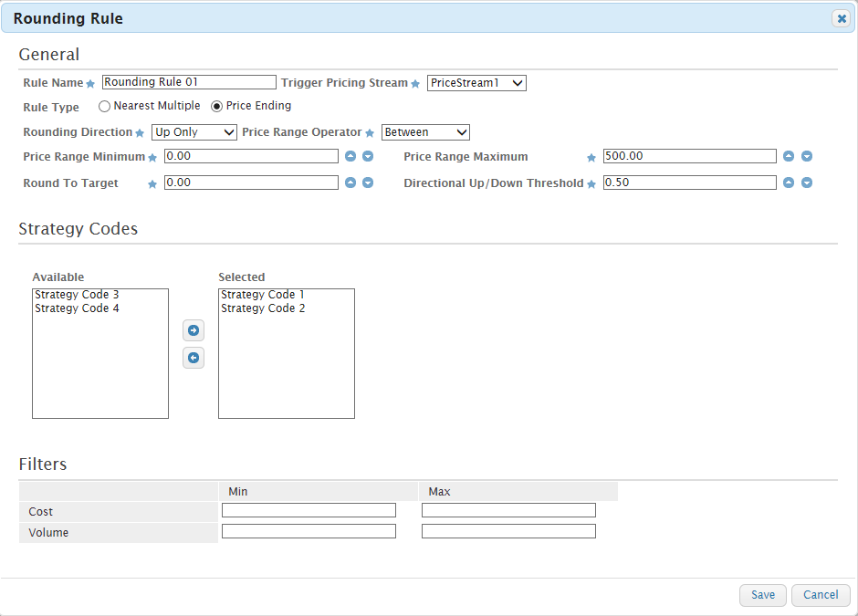858x616 pixels.
Task: Select Strategy Code 3 in Available list
Action: pyautogui.click(x=77, y=295)
